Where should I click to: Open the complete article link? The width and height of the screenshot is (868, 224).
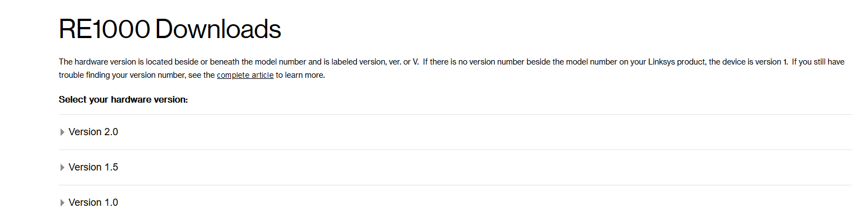click(x=245, y=75)
